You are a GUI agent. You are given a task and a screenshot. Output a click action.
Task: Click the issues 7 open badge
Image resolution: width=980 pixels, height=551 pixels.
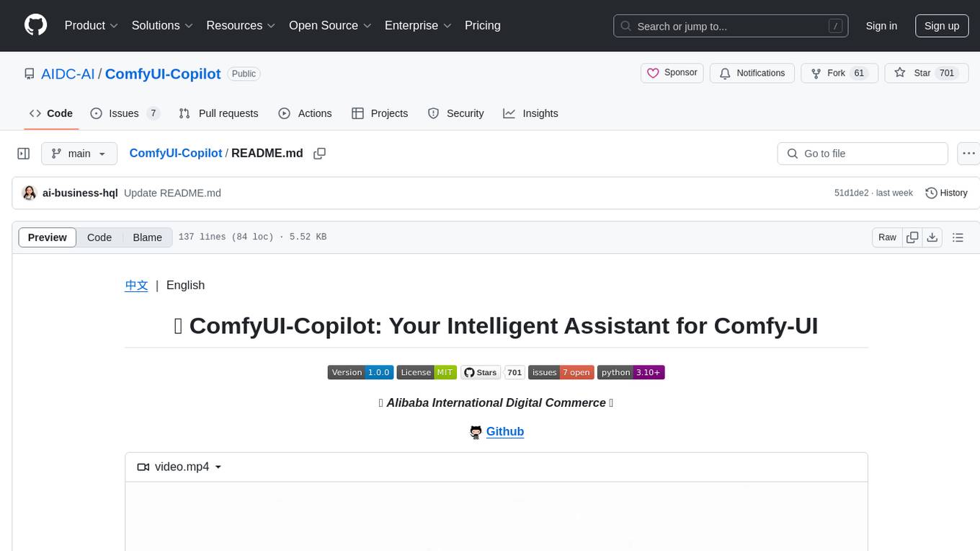(561, 372)
